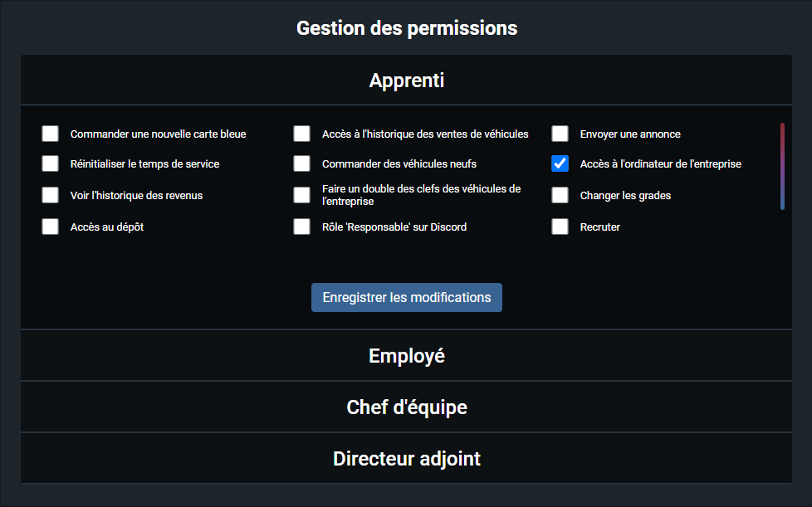This screenshot has width=812, height=507.
Task: Toggle 'Accès au dépôt' checkbox
Action: [51, 227]
